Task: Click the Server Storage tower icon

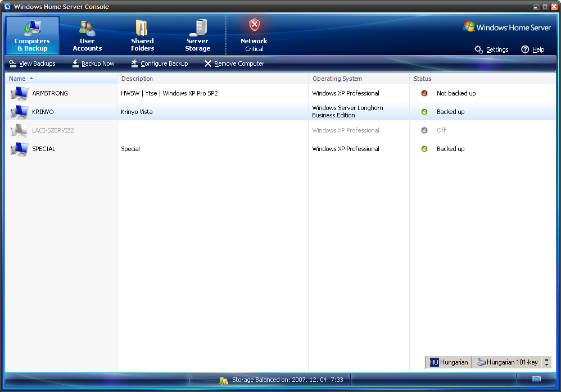Action: pos(198,28)
